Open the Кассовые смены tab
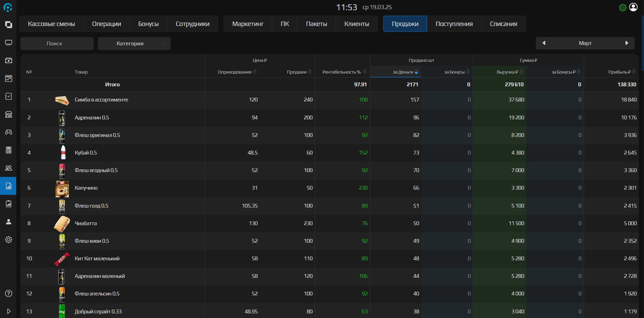 [x=51, y=24]
